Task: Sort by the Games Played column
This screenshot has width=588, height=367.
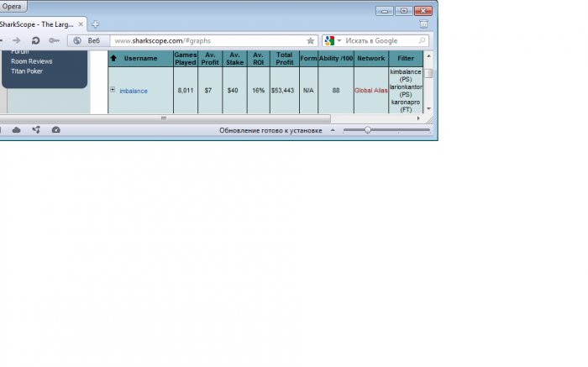Action: click(x=186, y=59)
